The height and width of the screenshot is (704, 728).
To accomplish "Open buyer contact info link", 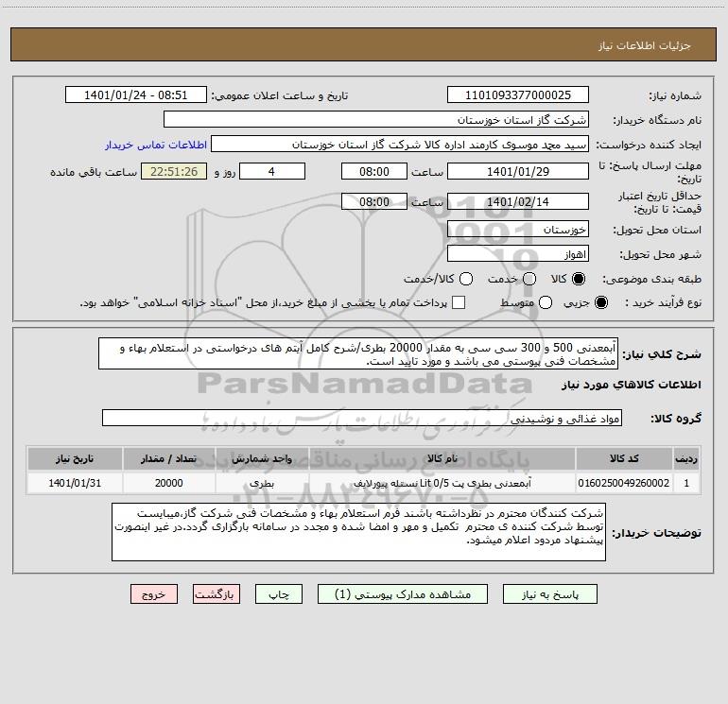I will pyautogui.click(x=156, y=145).
